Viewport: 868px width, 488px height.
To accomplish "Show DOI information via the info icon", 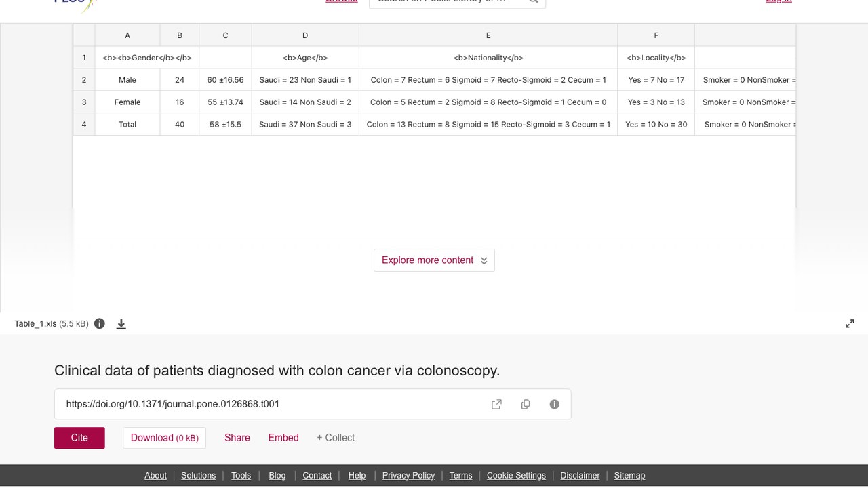I will click(555, 404).
